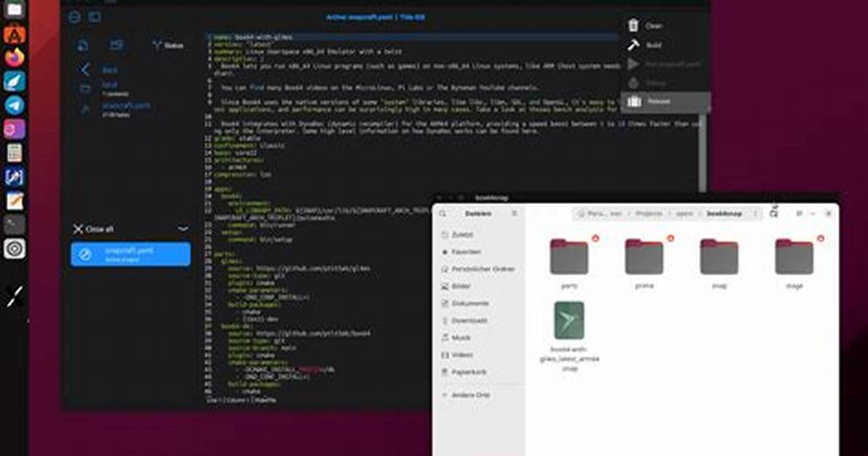This screenshot has width=868, height=456.
Task: Open the Terminal from the dock
Action: (15, 224)
